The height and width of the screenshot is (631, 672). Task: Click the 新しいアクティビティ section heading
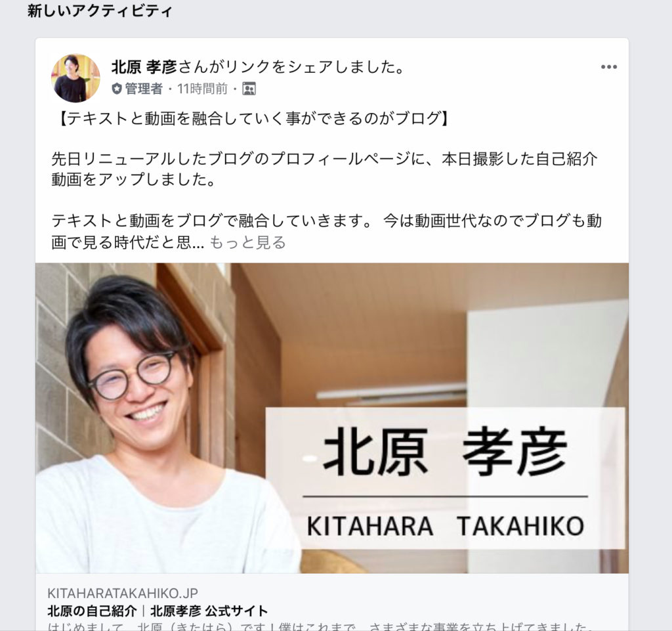[x=100, y=11]
